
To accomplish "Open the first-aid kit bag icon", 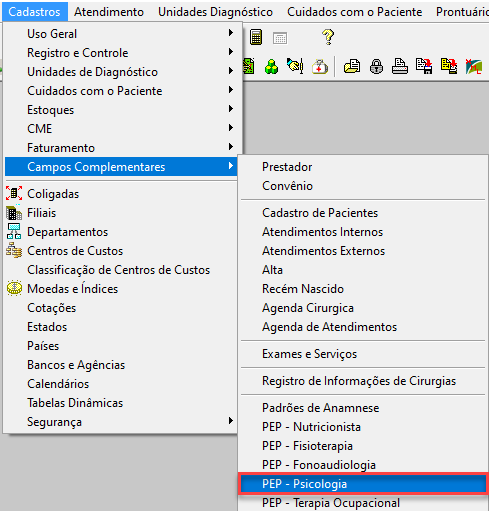I will pyautogui.click(x=320, y=66).
